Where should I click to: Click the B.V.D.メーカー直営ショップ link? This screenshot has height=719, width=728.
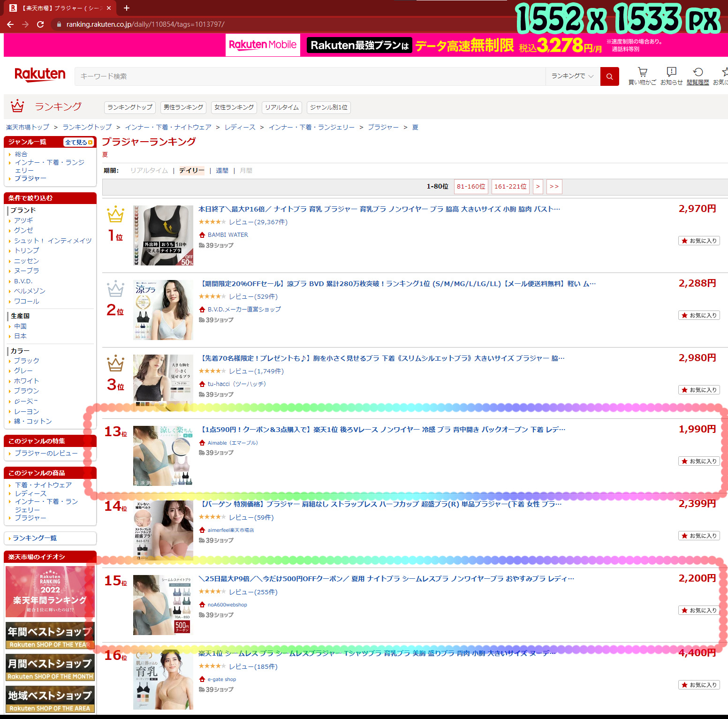point(244,310)
